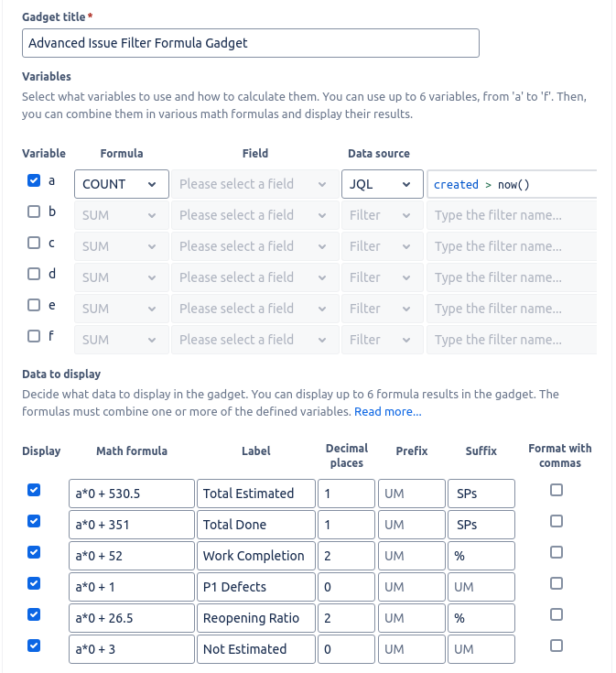Enable Format with commas for Total Done
The image size is (616, 673).
[557, 522]
